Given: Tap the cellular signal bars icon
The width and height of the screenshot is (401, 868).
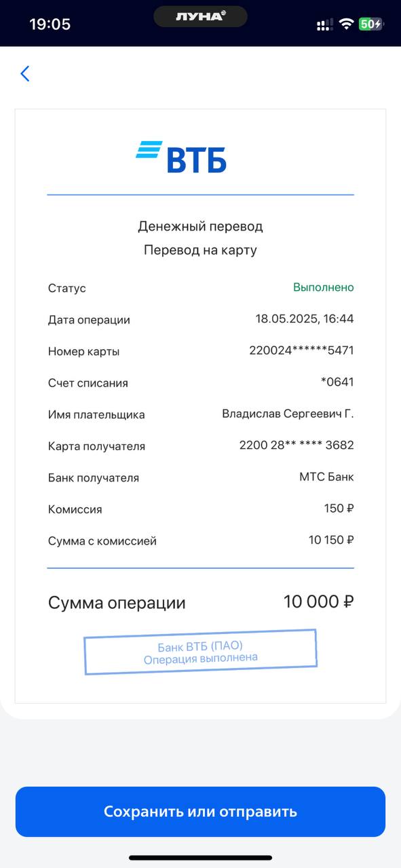Looking at the screenshot, I should [x=324, y=24].
